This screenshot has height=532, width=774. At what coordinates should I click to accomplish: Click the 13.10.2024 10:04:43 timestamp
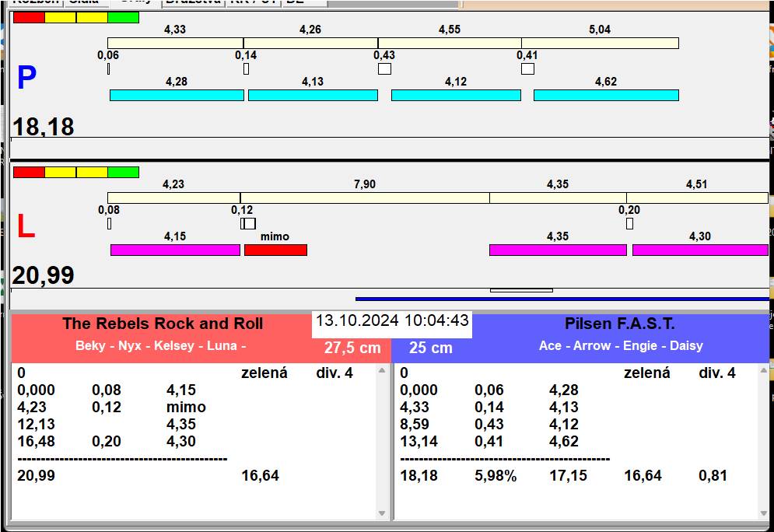point(392,320)
